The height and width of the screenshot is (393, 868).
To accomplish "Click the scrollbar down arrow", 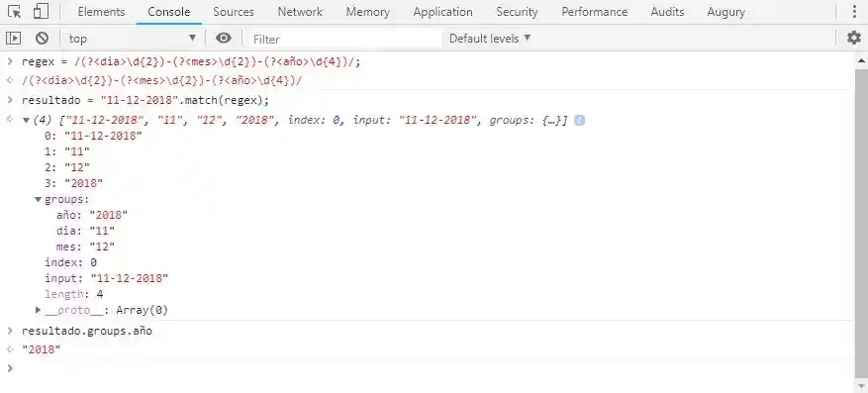I will coord(862,386).
